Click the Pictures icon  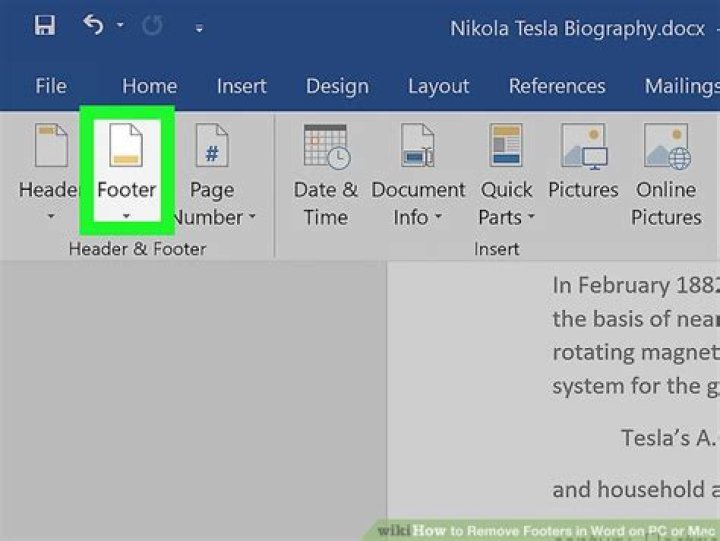[584, 146]
